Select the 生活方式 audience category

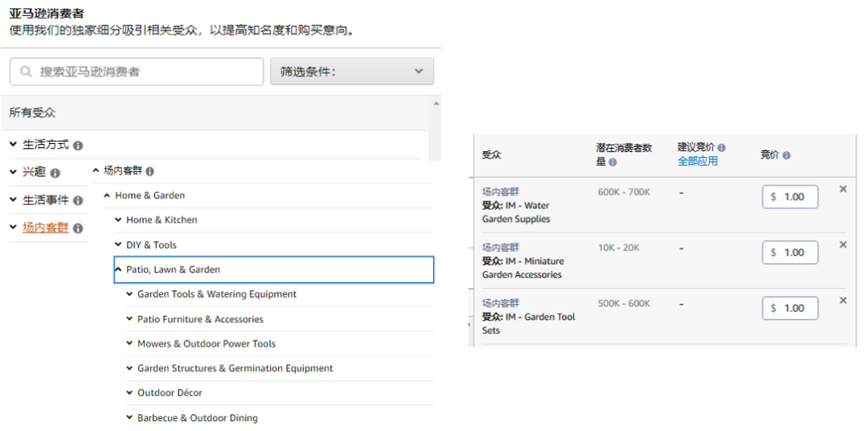(x=45, y=145)
